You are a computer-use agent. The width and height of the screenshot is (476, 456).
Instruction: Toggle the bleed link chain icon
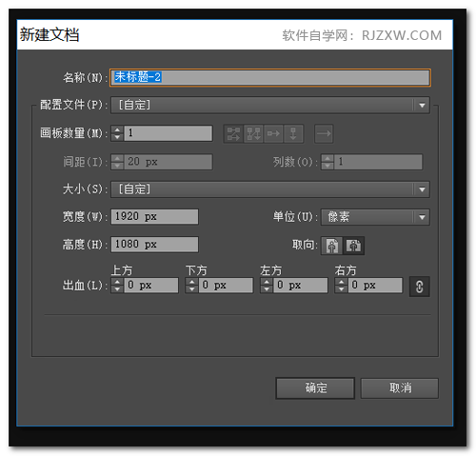tap(419, 287)
